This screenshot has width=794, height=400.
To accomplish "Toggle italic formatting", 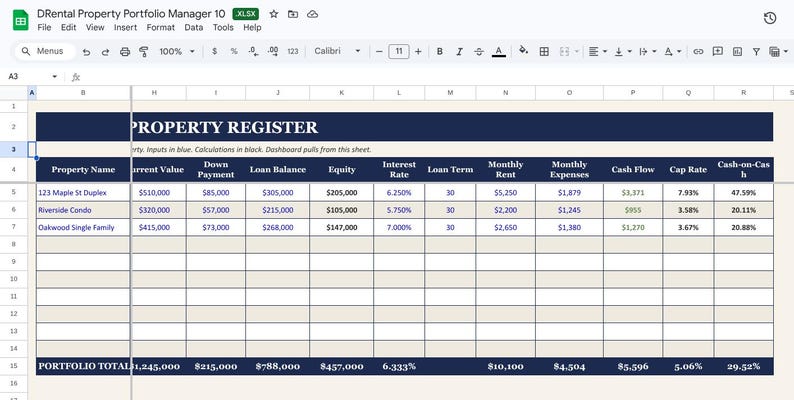I will [459, 51].
